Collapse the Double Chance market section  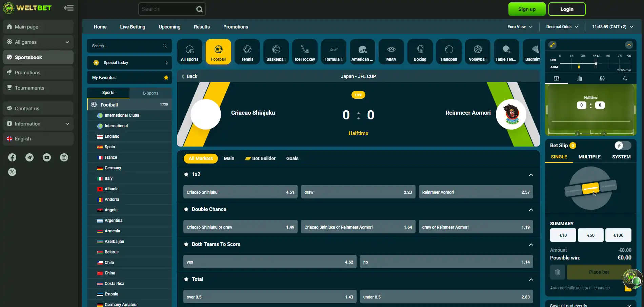531,210
